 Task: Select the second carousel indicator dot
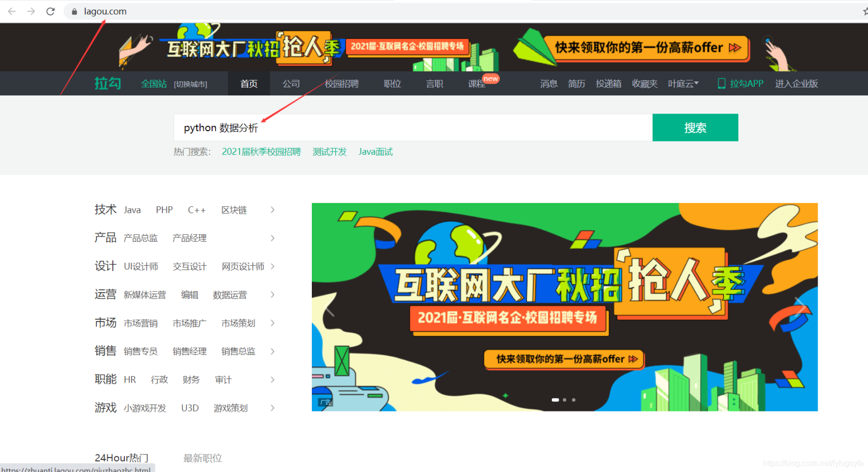[565, 400]
